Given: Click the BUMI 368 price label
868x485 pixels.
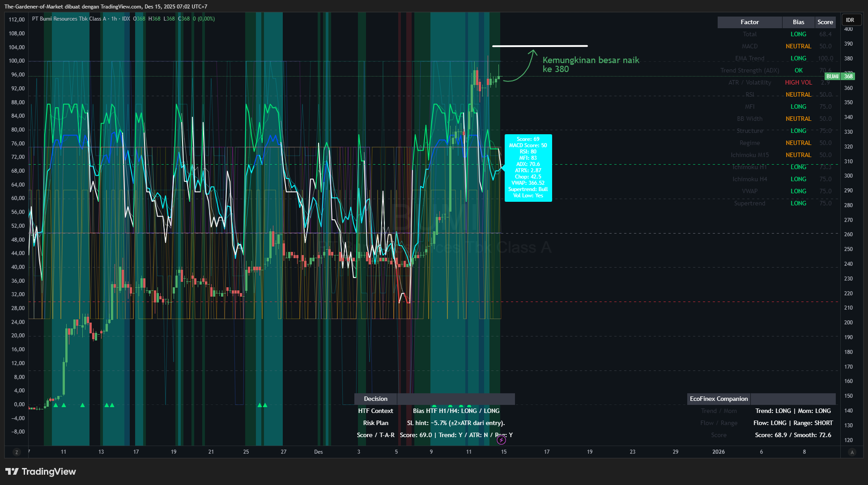Looking at the screenshot, I should click(x=839, y=77).
